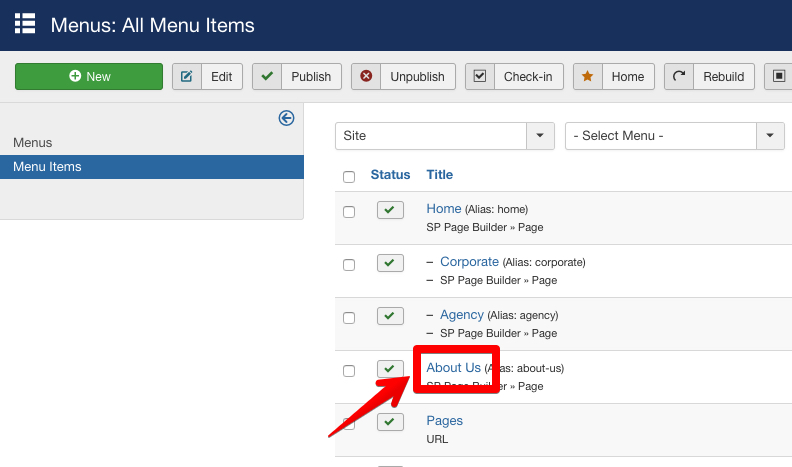The height and width of the screenshot is (467, 792).
Task: Toggle published status of Agency item
Action: click(x=390, y=316)
